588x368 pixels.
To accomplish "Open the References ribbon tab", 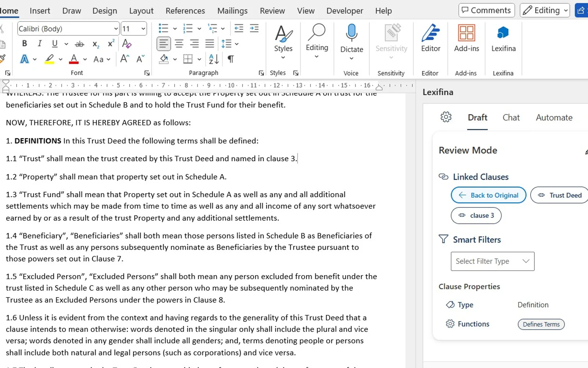I will 185,11.
